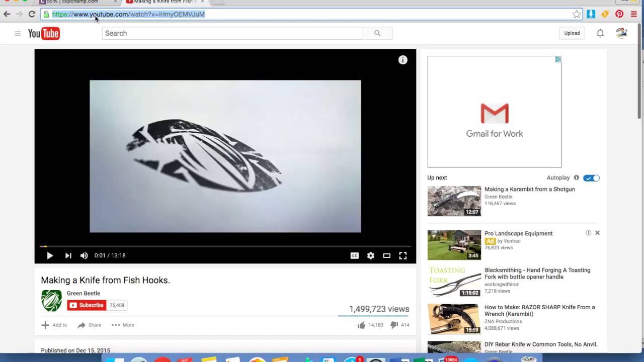Subscribe to Green Beetle

coord(87,305)
